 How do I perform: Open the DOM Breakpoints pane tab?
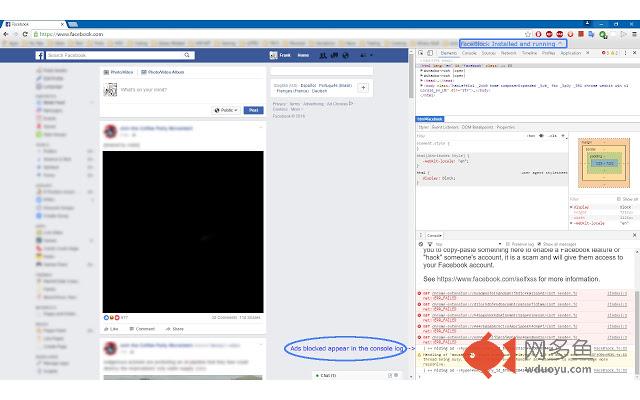click(x=477, y=127)
